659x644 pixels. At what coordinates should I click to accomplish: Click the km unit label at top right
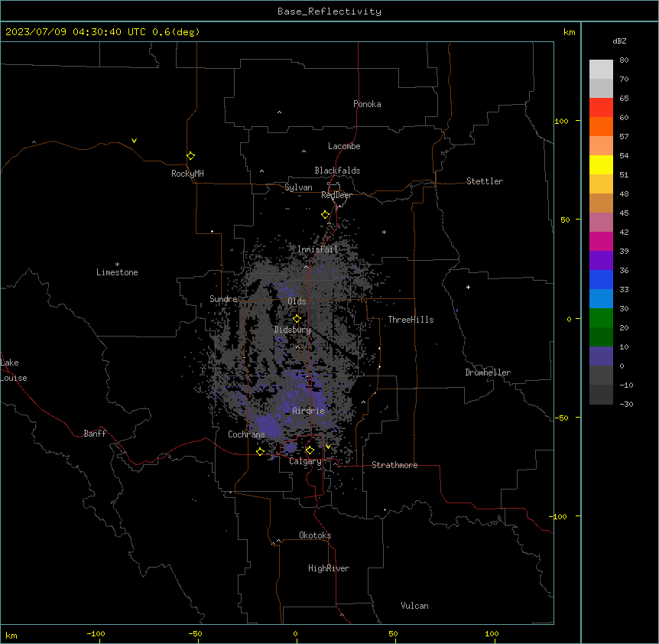(569, 32)
